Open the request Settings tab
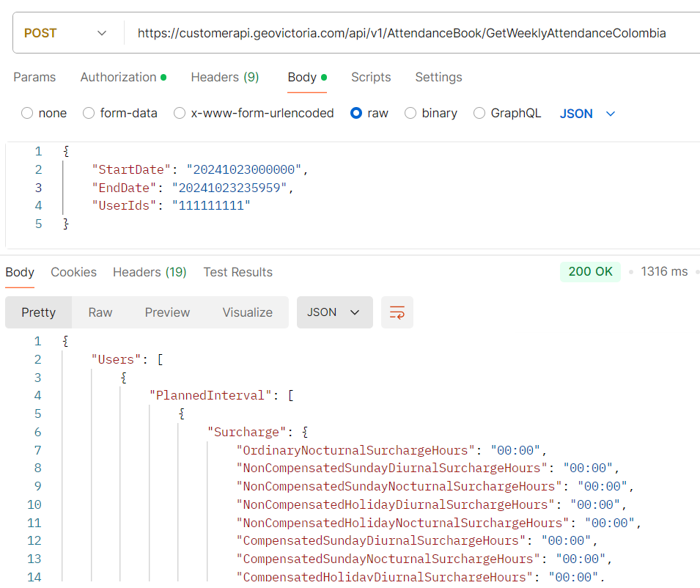The image size is (700, 588). point(438,77)
